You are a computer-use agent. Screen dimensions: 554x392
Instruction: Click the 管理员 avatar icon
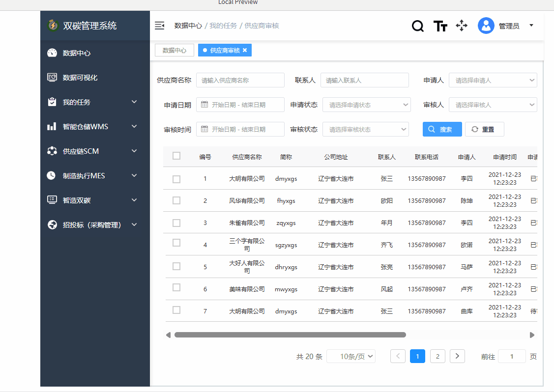(486, 25)
